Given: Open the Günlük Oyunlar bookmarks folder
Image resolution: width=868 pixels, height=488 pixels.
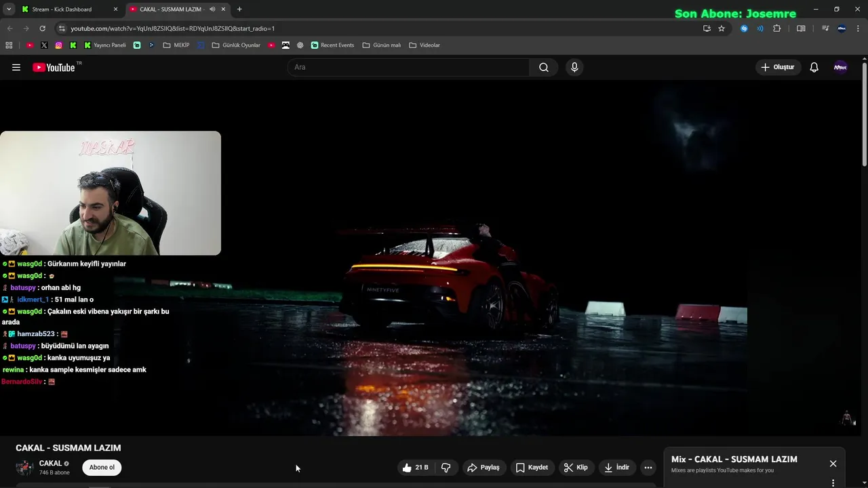Looking at the screenshot, I should pyautogui.click(x=236, y=45).
